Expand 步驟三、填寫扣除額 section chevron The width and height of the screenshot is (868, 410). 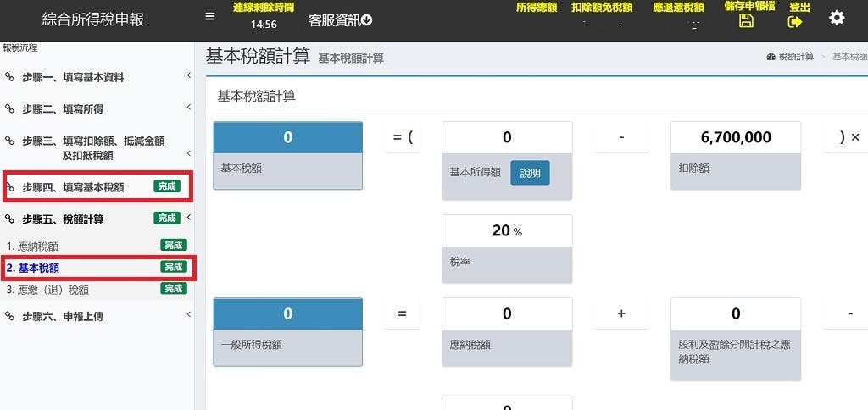click(189, 152)
